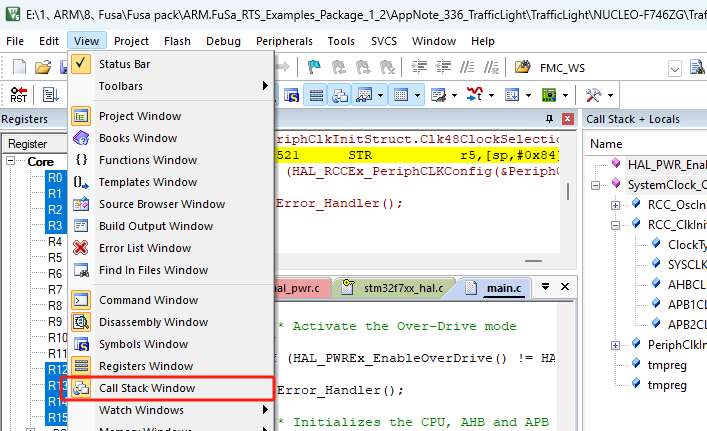Click the Symbols Window menu icon
The height and width of the screenshot is (431, 707).
(x=82, y=344)
